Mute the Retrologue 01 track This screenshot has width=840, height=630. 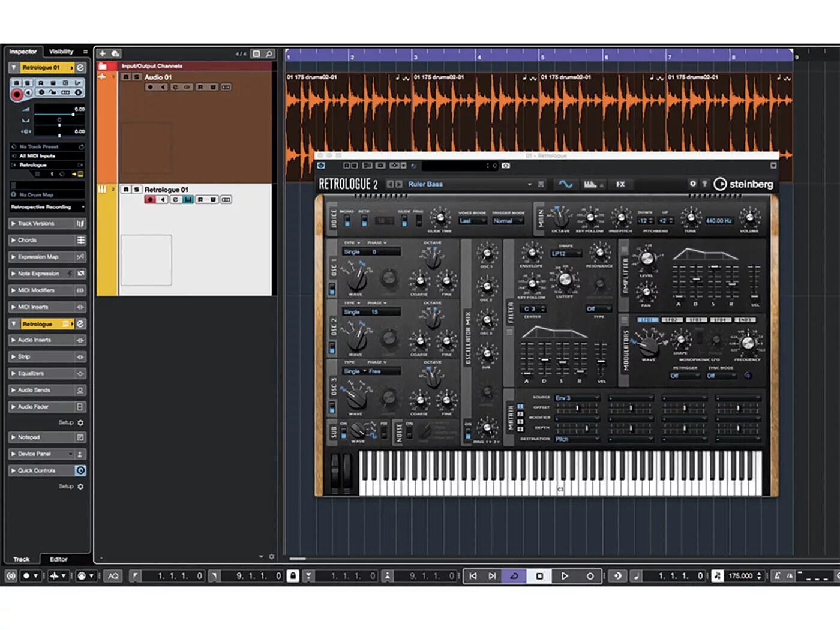[x=126, y=190]
